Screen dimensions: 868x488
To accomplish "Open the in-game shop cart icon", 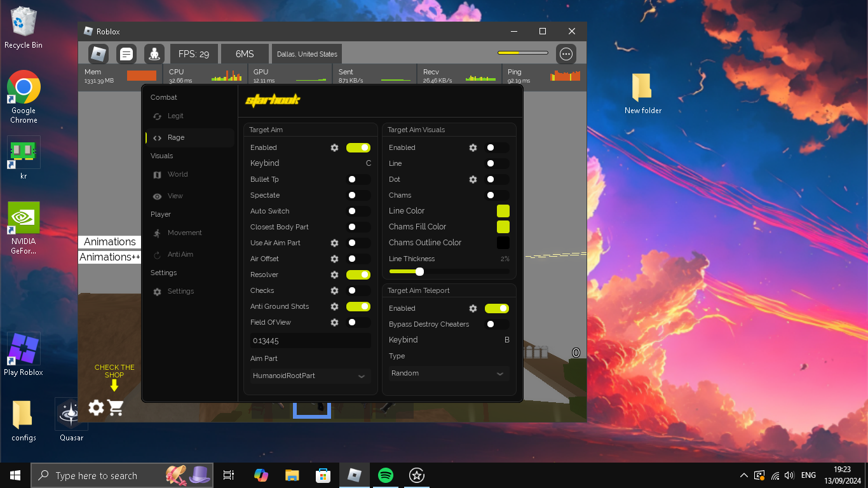I will point(116,407).
